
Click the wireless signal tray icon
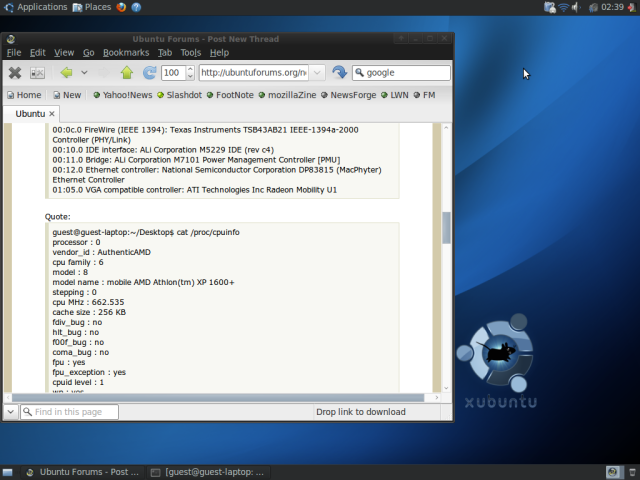click(563, 7)
